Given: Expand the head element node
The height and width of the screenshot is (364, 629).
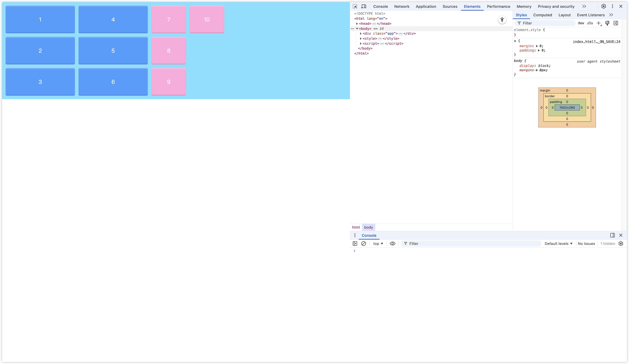Looking at the screenshot, I should coord(357,24).
